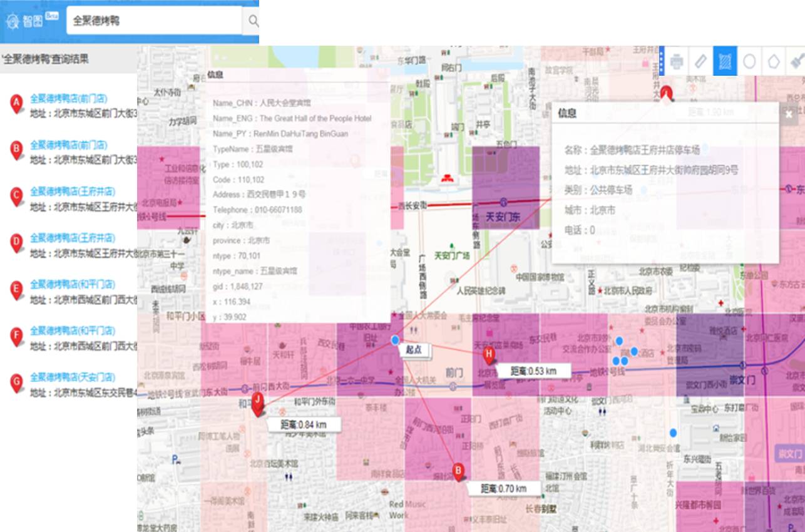Click the 中国国家博物馆 map label

coord(540,277)
